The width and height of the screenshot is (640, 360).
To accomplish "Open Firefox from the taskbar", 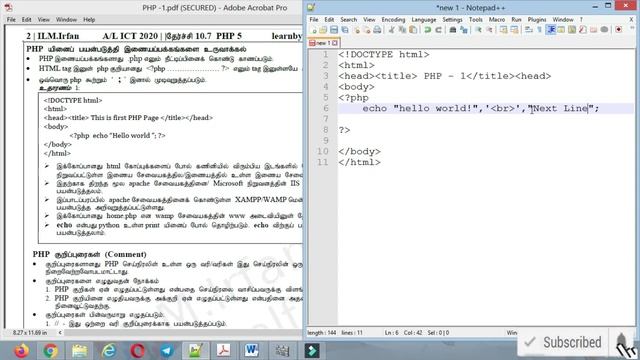I will coord(22,351).
